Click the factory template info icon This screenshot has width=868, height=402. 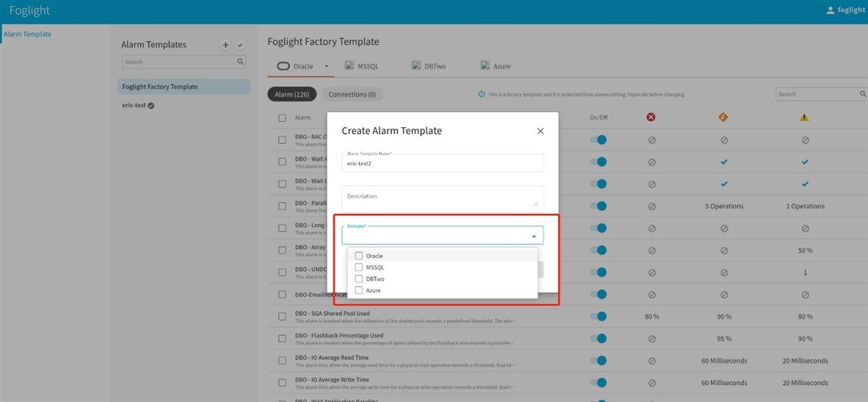(482, 94)
